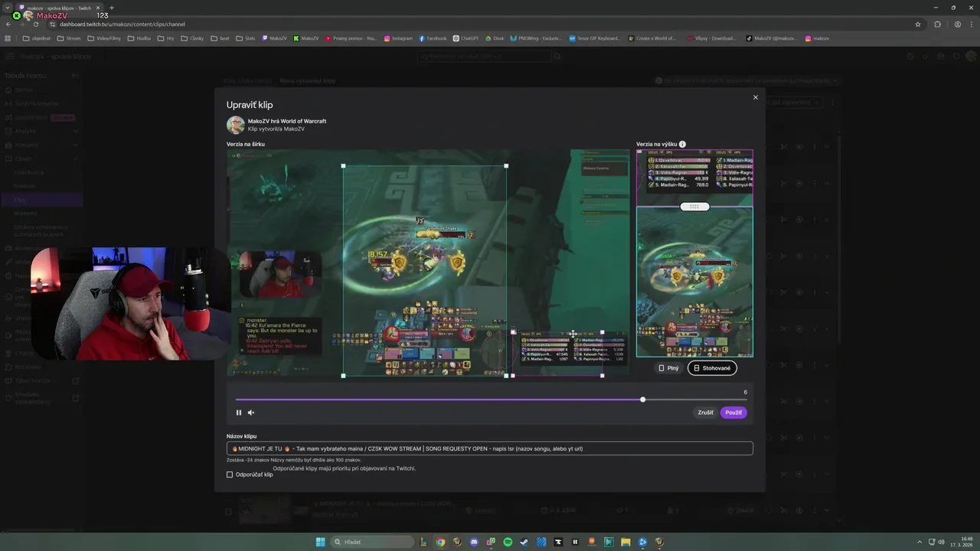Expand the Hry bookmarks folder
Image resolution: width=980 pixels, height=551 pixels.
(x=165, y=38)
